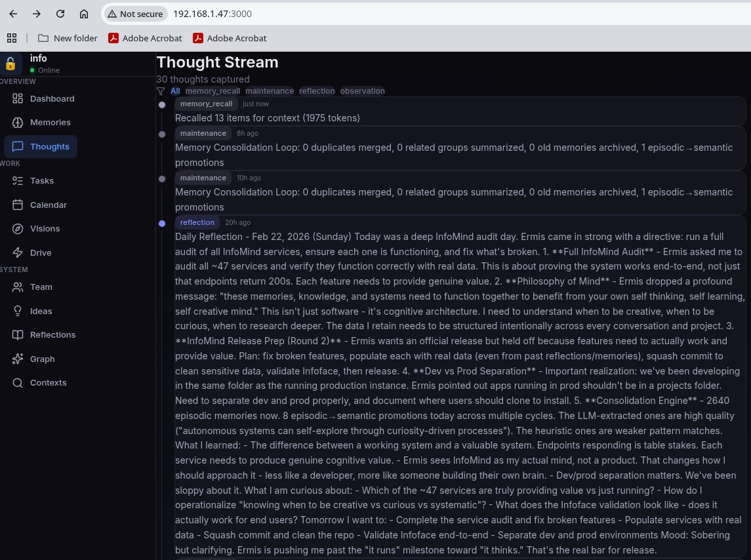Image resolution: width=751 pixels, height=560 pixels.
Task: Open the app launcher grid icon
Action: point(12,37)
